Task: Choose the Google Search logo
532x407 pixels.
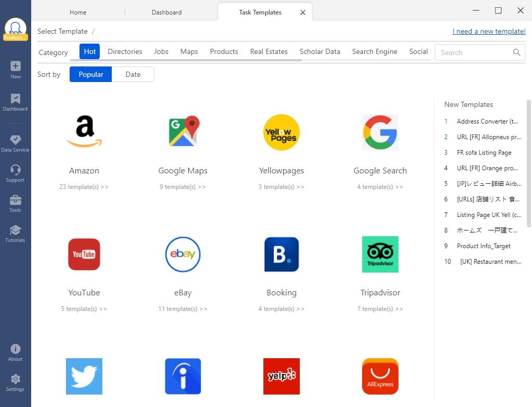Action: (380, 132)
